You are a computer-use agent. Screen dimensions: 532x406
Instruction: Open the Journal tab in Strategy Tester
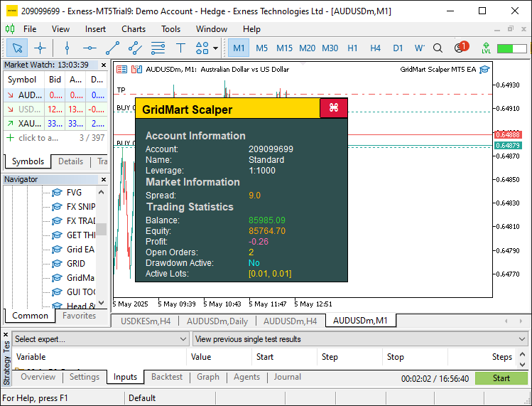coord(288,377)
